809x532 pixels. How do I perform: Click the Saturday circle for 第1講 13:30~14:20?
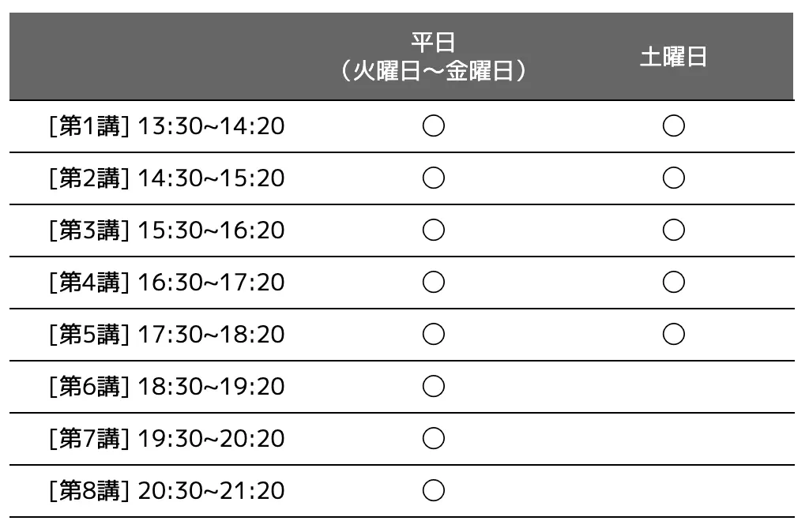[673, 126]
